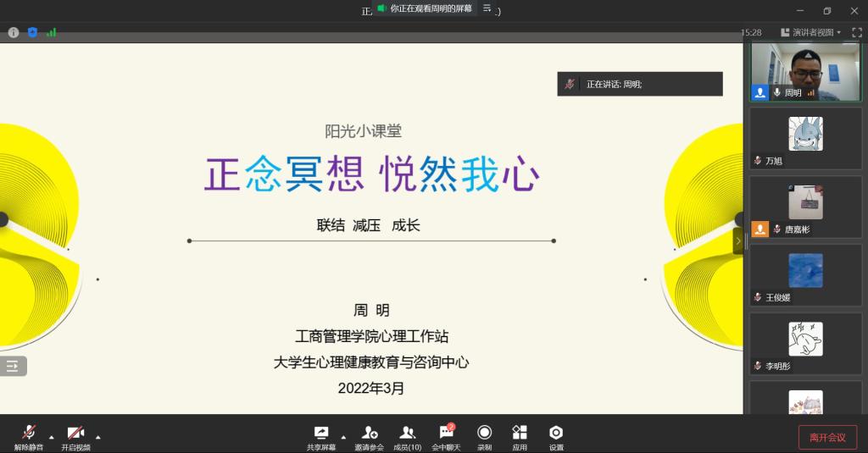
Task: Click the blue security shield icon
Action: point(32,32)
